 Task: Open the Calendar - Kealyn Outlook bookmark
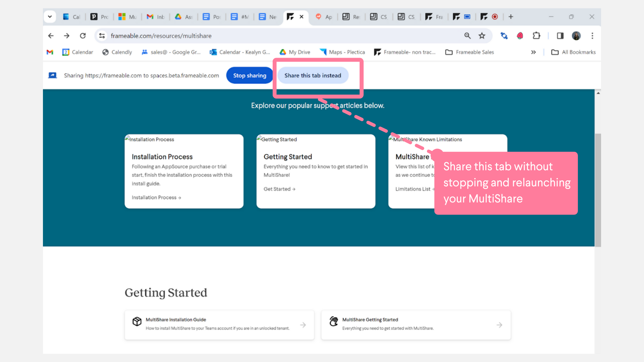[240, 52]
